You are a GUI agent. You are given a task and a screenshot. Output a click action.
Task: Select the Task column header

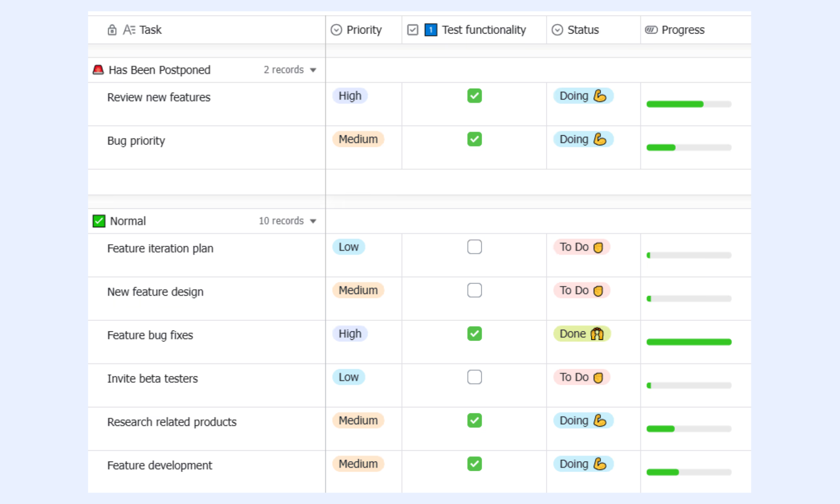[206, 30]
